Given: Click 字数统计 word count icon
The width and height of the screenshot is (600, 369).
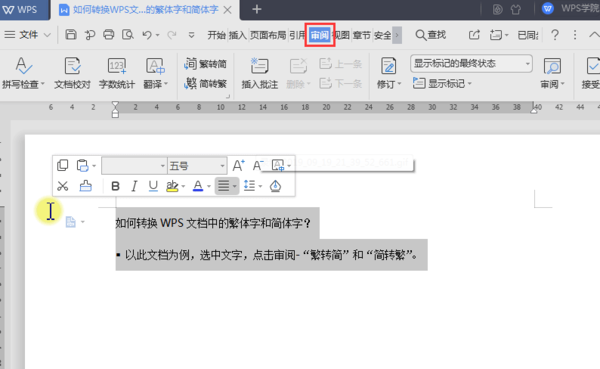Looking at the screenshot, I should 116,66.
